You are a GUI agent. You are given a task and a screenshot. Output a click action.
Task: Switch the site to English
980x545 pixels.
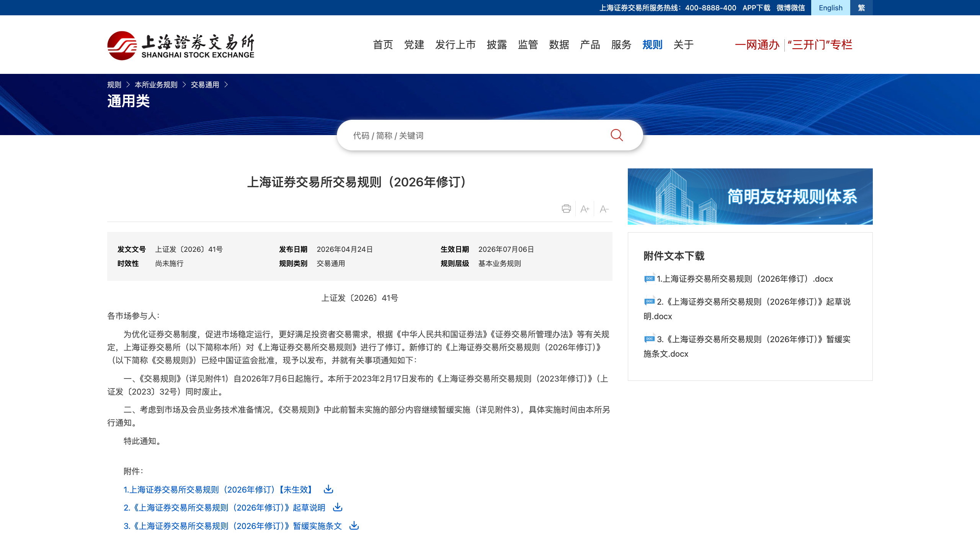[830, 8]
